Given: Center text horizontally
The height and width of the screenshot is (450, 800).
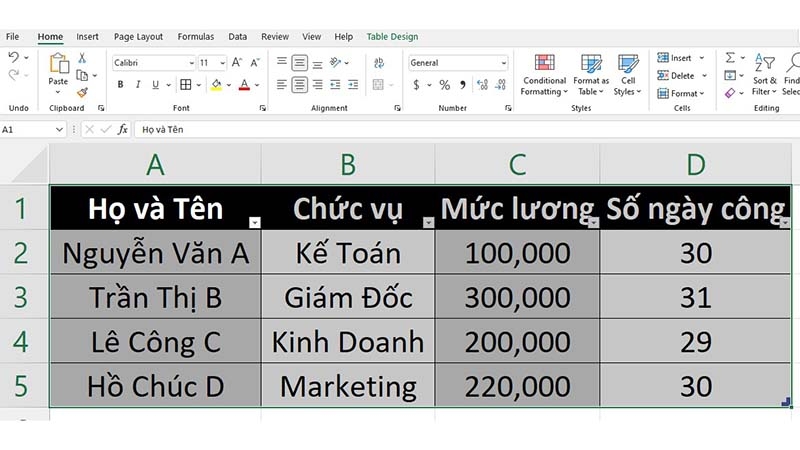Looking at the screenshot, I should click(299, 85).
